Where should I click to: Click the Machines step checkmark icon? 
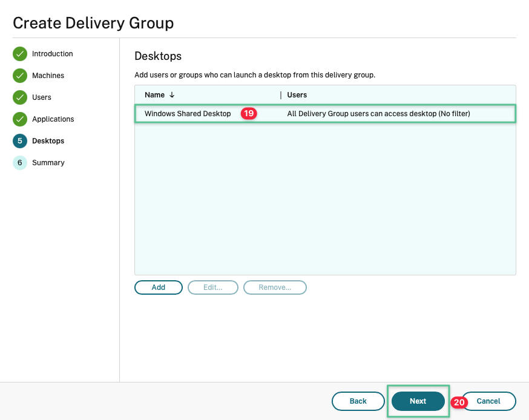tap(20, 76)
